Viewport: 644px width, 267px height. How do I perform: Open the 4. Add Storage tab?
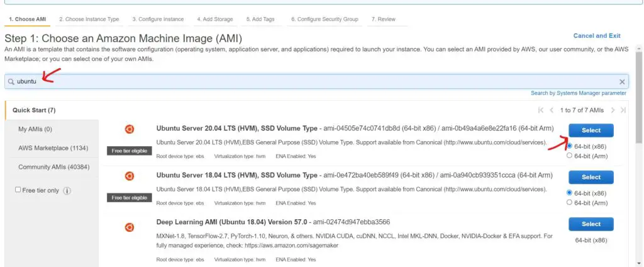coord(215,20)
